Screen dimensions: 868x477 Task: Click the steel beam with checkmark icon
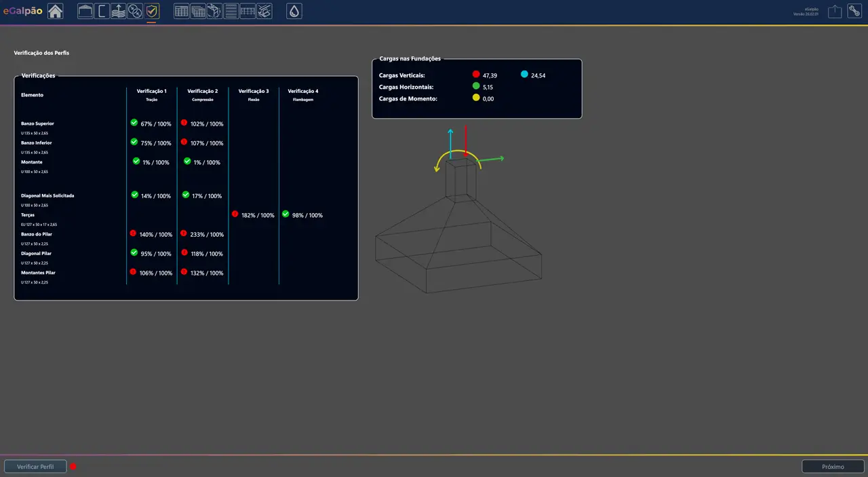click(264, 11)
